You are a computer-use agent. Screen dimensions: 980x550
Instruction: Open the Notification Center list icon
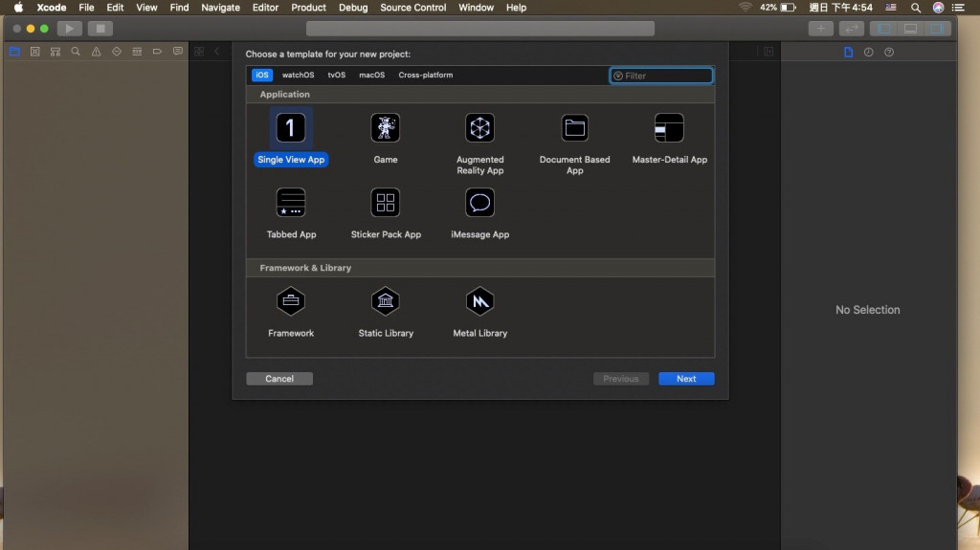tap(958, 8)
